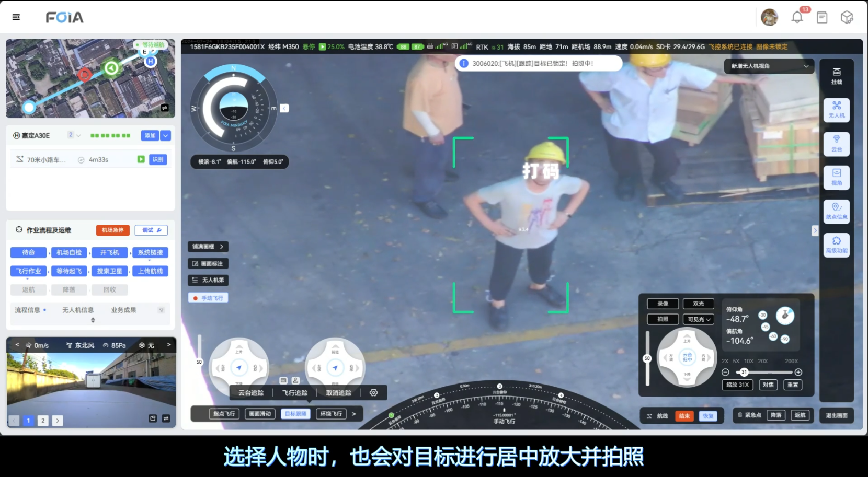
Task: Open the notifications bell
Action: [x=797, y=18]
